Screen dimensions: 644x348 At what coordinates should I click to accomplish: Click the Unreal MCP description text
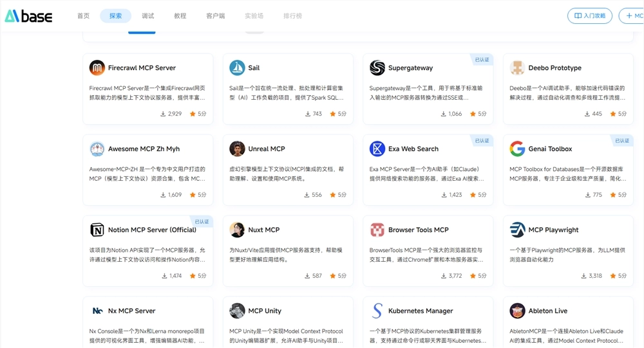pos(287,174)
